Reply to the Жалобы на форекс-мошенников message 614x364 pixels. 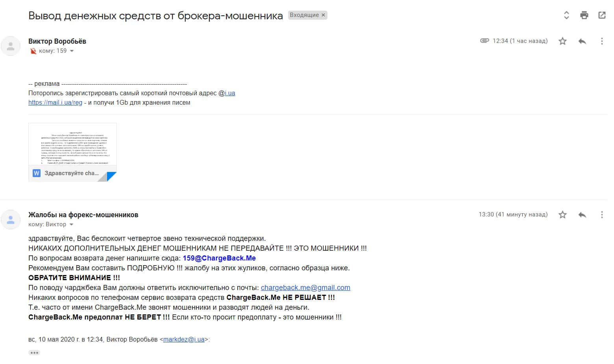[x=582, y=214]
